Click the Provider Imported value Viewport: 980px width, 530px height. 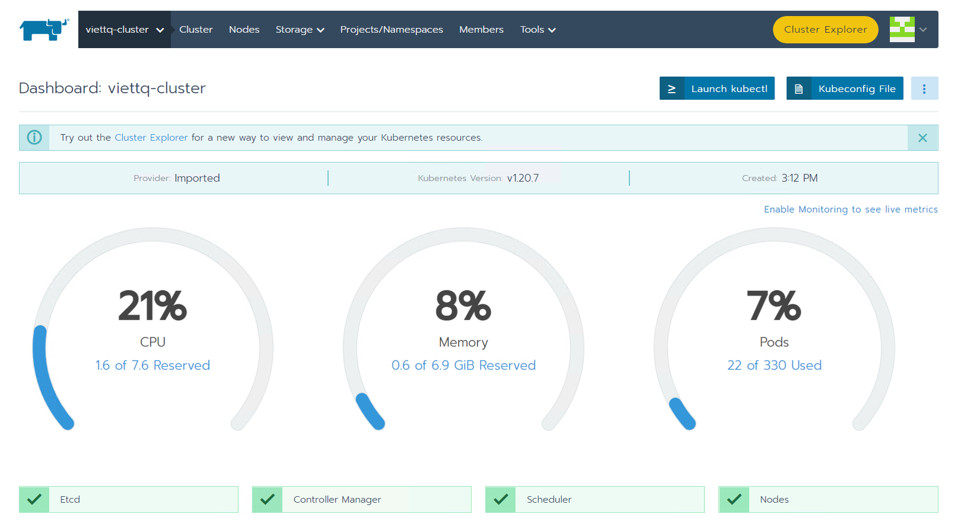[x=197, y=178]
